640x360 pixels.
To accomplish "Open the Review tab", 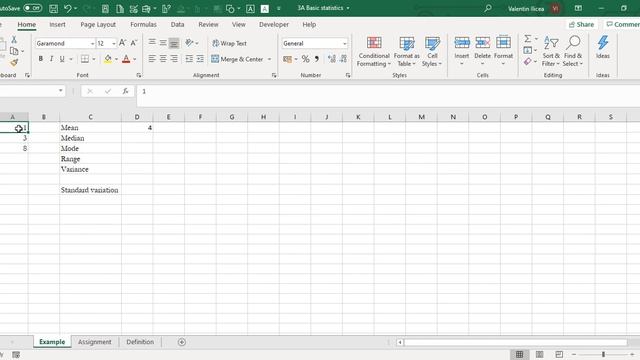I will [208, 24].
